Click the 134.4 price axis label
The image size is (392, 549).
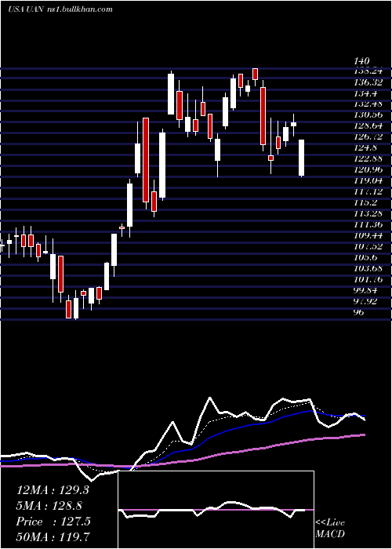365,93
